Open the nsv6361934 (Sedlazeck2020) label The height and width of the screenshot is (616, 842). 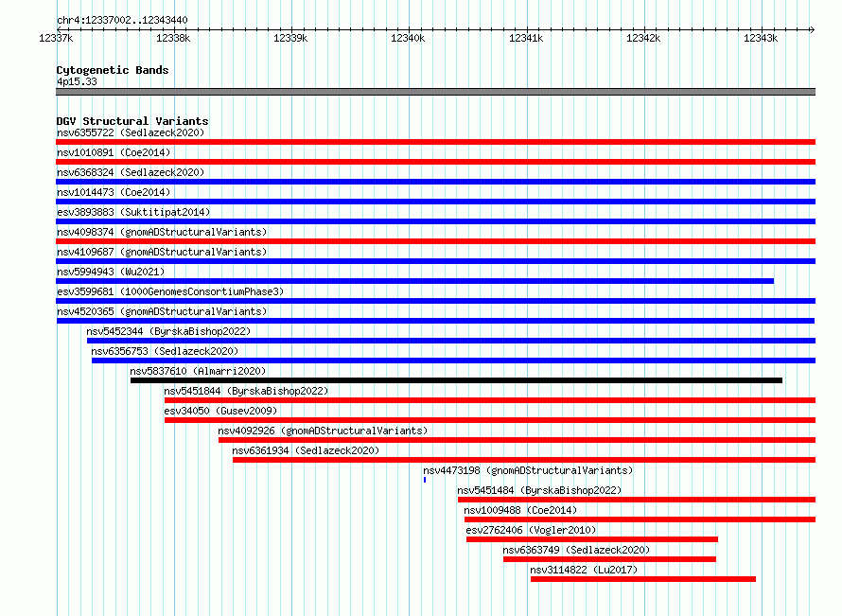click(x=307, y=450)
